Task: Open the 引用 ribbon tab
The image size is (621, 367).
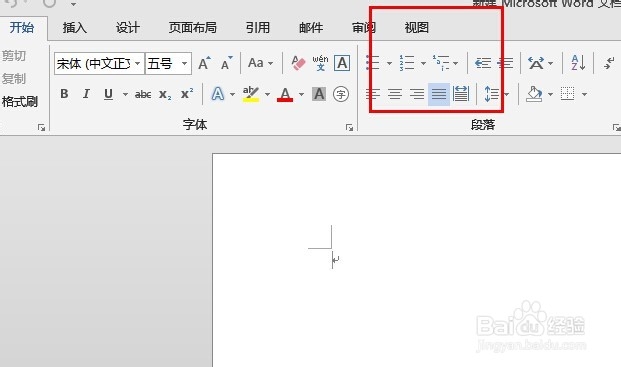Action: [x=257, y=28]
